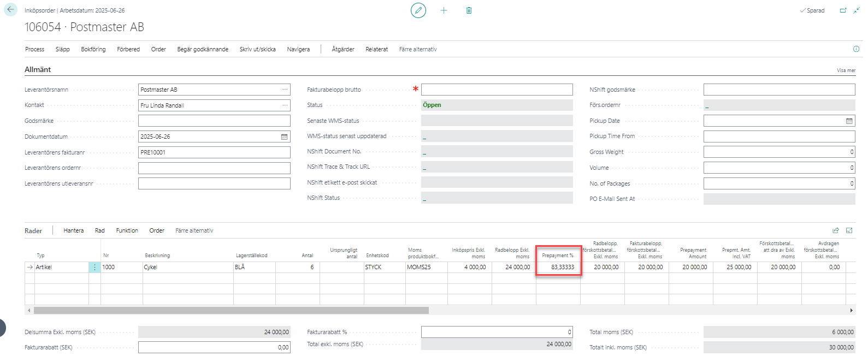The image size is (868, 362).
Task: Click the delete trash can icon
Action: 469,10
